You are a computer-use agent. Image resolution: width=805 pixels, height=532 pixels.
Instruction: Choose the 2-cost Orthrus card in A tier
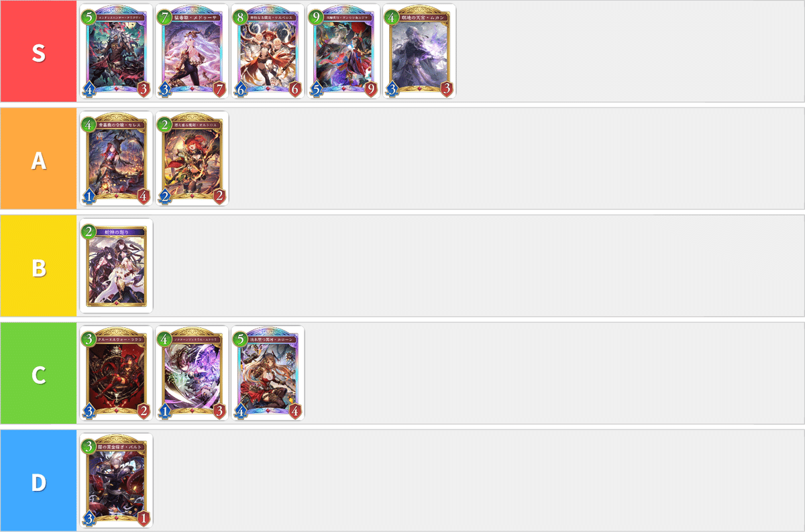coord(192,159)
